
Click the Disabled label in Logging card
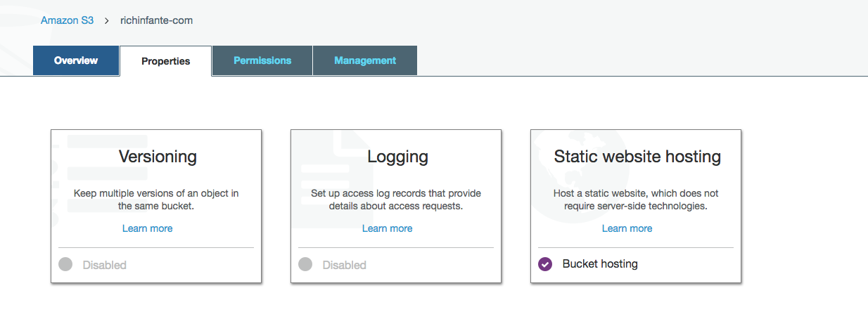point(344,265)
